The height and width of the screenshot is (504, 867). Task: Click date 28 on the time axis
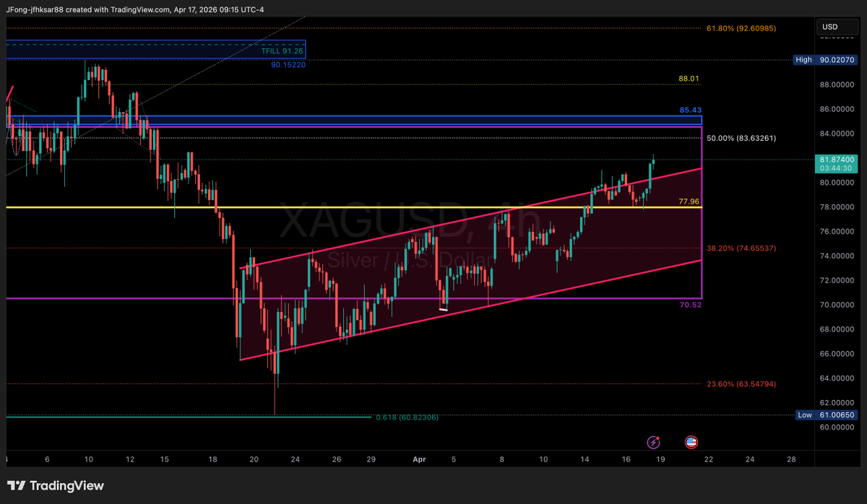coord(792,459)
